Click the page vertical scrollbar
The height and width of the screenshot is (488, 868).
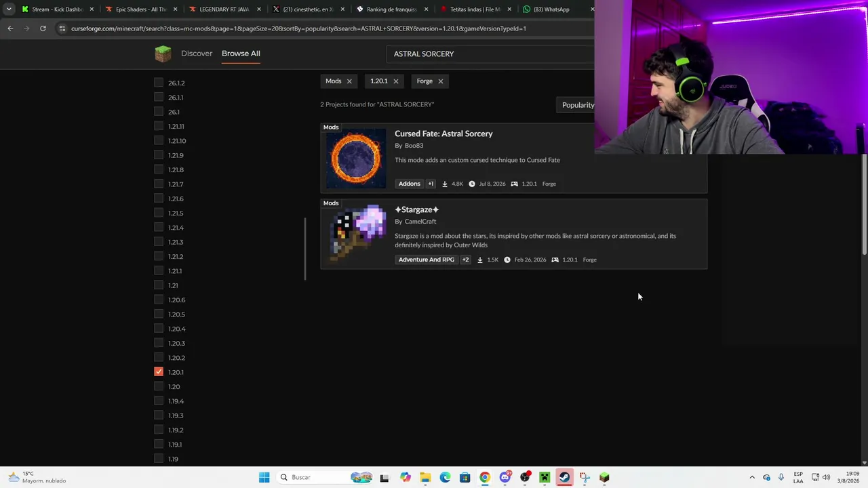tap(865, 205)
